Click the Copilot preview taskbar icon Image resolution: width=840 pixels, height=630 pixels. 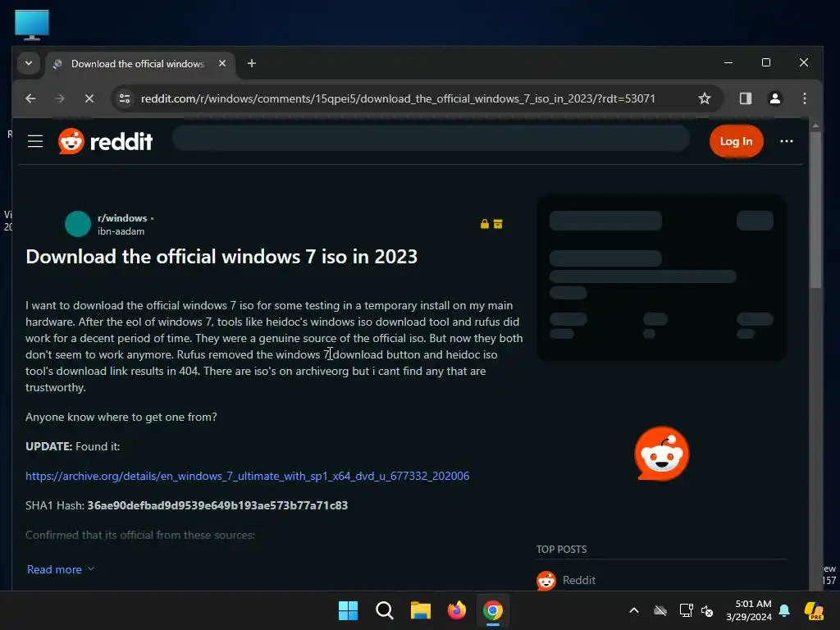tap(814, 610)
